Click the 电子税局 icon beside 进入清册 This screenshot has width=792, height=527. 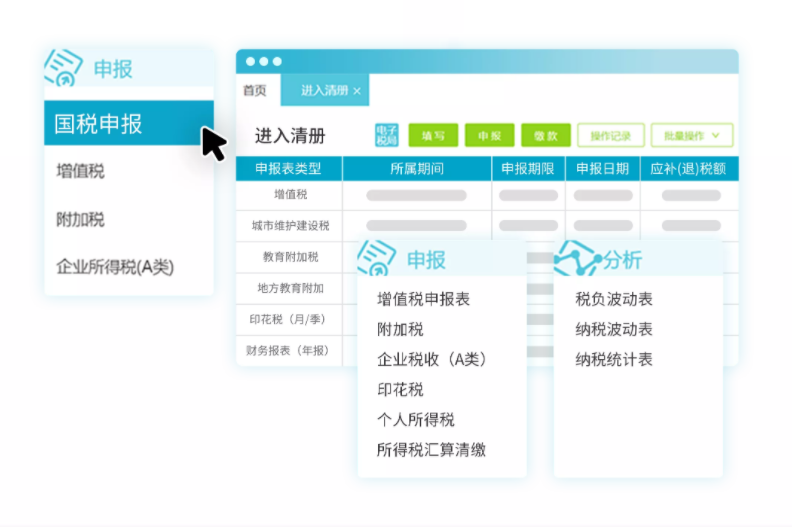pyautogui.click(x=386, y=135)
